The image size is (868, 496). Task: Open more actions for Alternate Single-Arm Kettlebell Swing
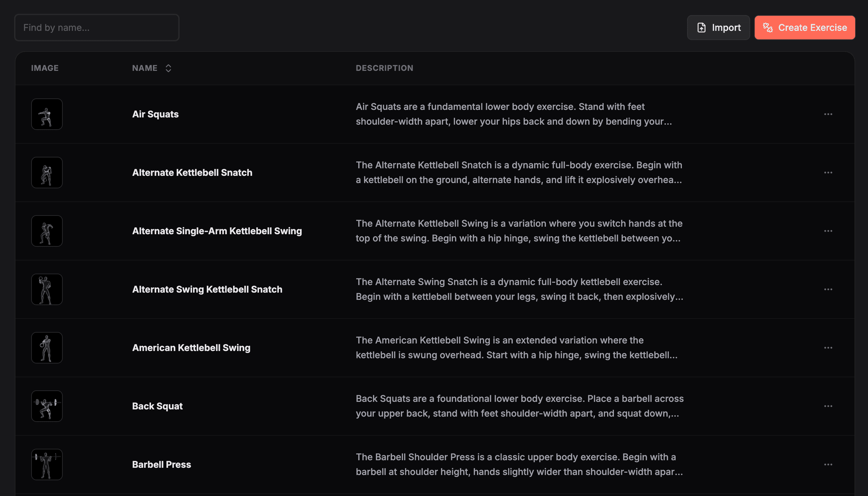pos(828,231)
